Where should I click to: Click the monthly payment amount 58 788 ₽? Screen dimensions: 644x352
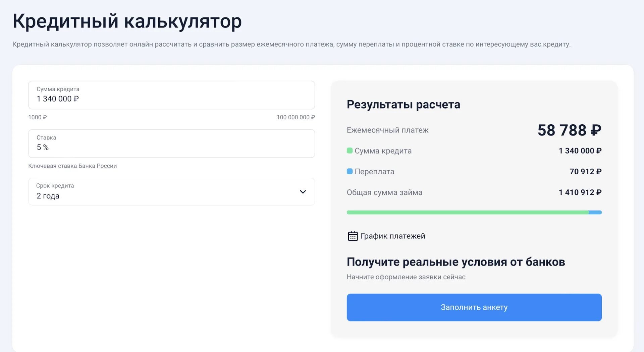tap(569, 130)
